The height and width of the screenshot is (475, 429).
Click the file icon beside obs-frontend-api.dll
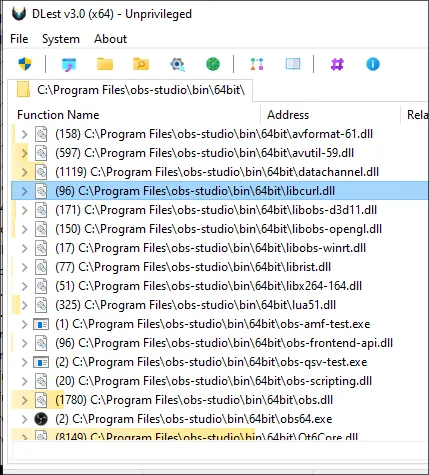tap(41, 343)
